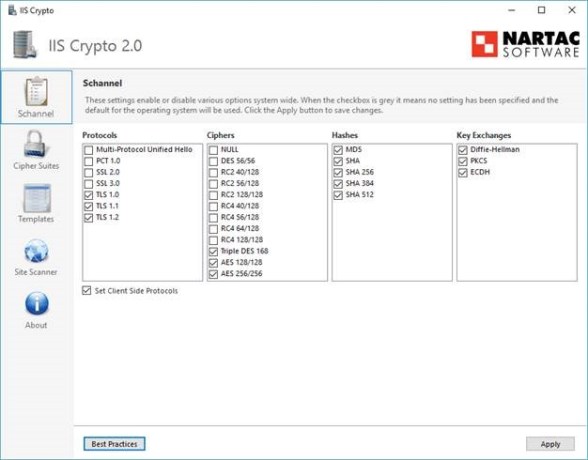Viewport: 588px width, 460px height.
Task: Open the Schannel section clipboard icon
Action: [x=36, y=91]
